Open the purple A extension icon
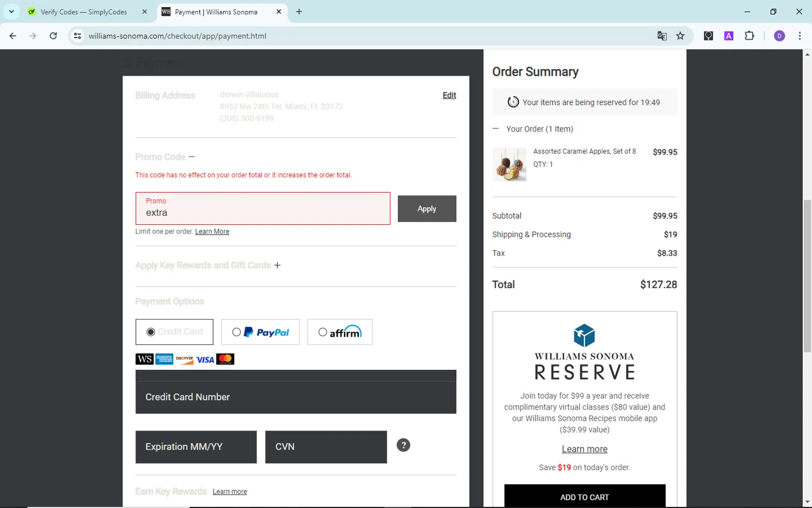Screen dimensions: 812x508 pyautogui.click(x=729, y=36)
